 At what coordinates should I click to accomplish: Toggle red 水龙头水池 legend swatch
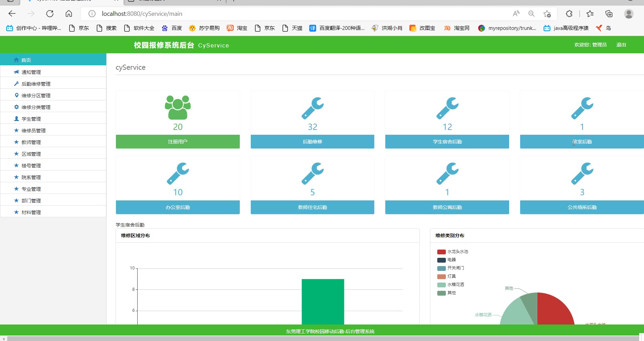coord(441,252)
